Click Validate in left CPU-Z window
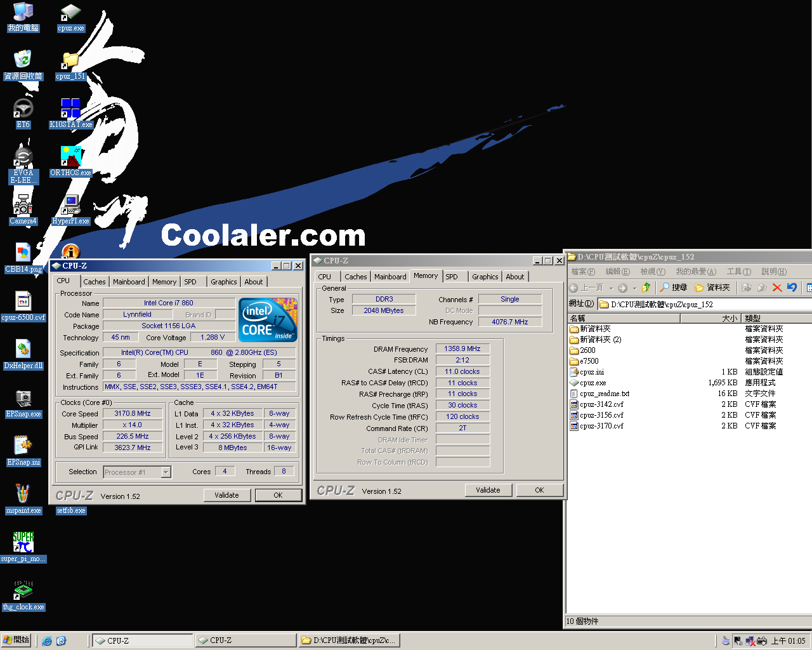The width and height of the screenshot is (812, 650). [226, 495]
